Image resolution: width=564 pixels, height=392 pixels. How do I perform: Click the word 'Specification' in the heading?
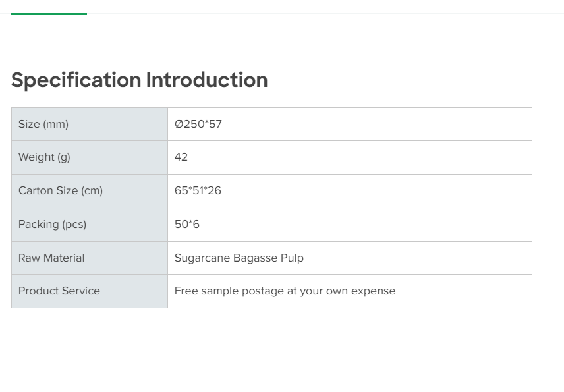click(76, 80)
